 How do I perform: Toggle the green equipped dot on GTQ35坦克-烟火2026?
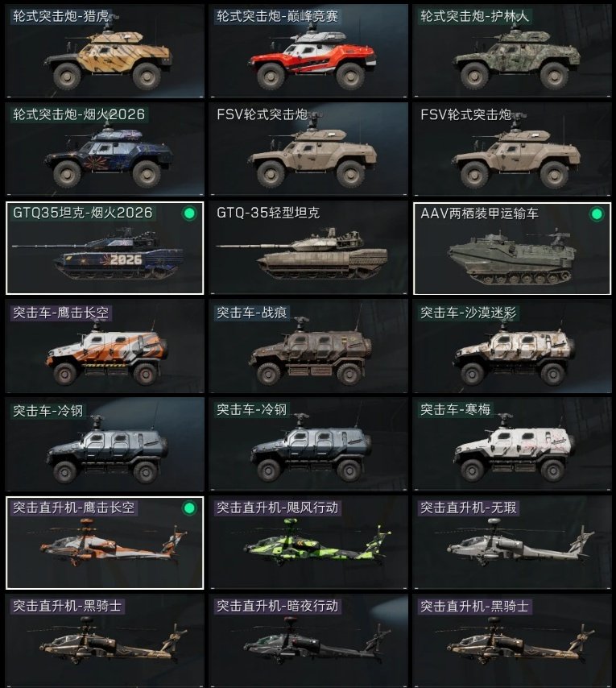point(189,213)
